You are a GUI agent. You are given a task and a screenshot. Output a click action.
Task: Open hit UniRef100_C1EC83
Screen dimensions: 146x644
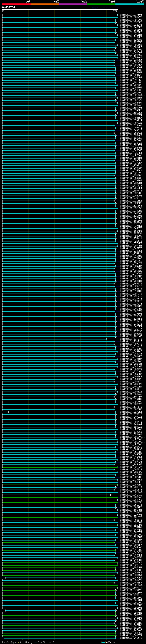(131, 25)
